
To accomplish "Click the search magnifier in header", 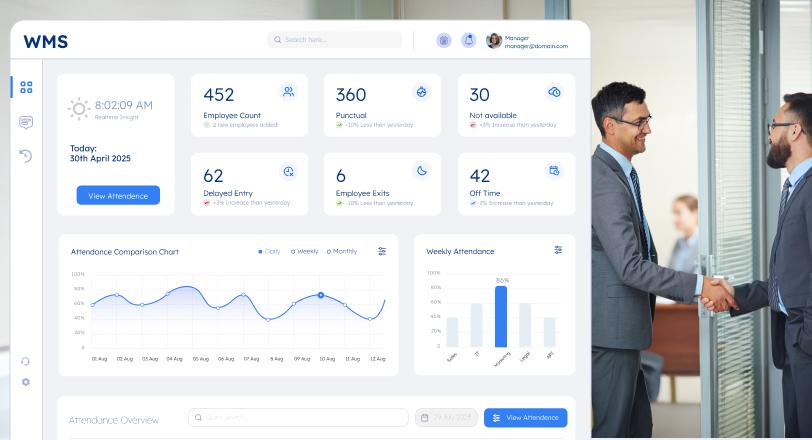I will [278, 40].
